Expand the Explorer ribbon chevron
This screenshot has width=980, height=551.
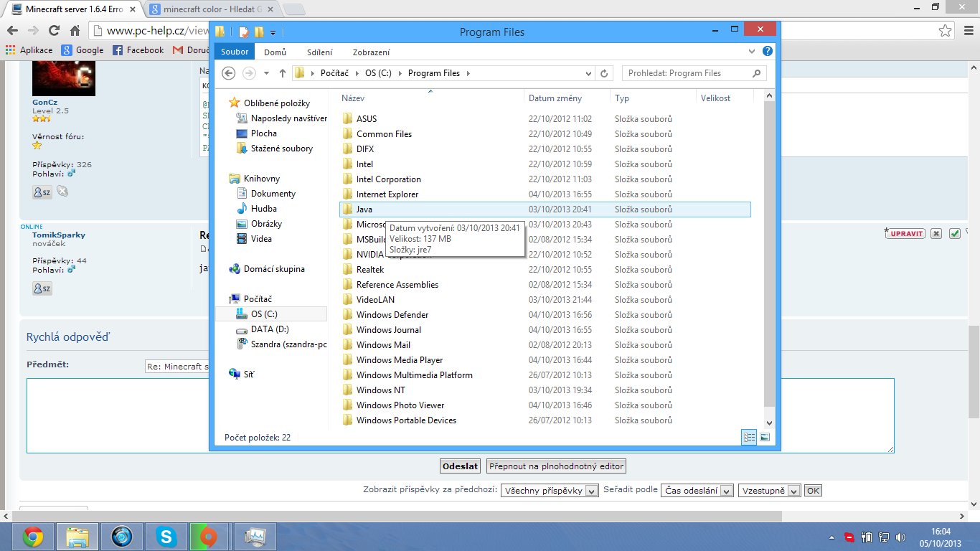[751, 52]
